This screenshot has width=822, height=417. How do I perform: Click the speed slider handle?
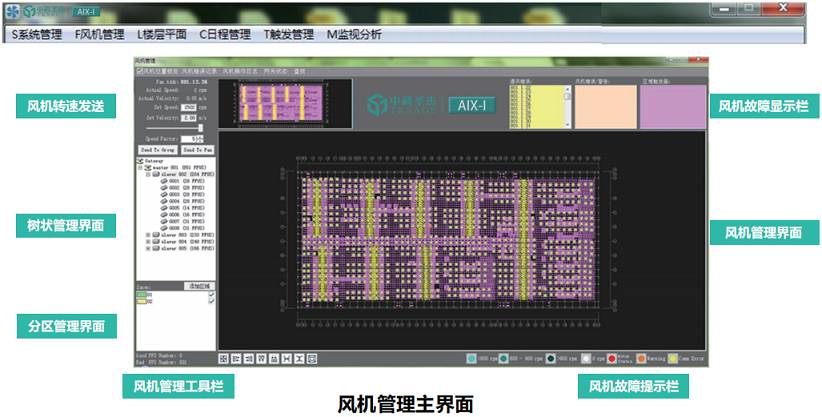[201, 127]
